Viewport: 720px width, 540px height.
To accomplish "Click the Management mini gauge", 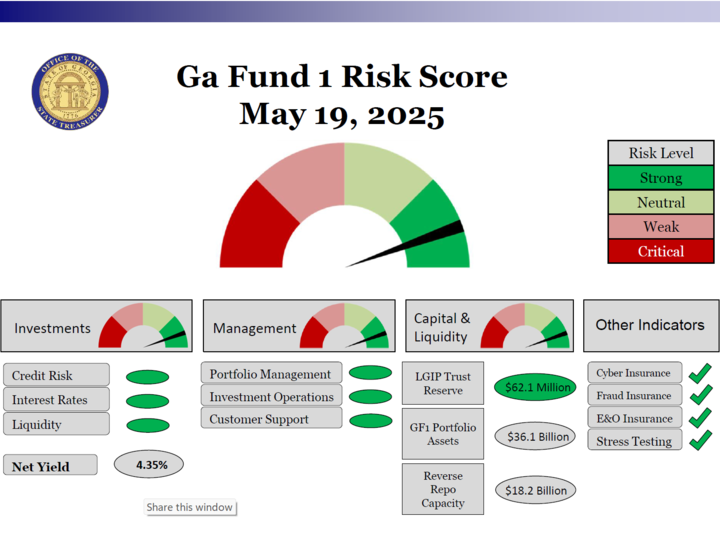I will coord(344,325).
